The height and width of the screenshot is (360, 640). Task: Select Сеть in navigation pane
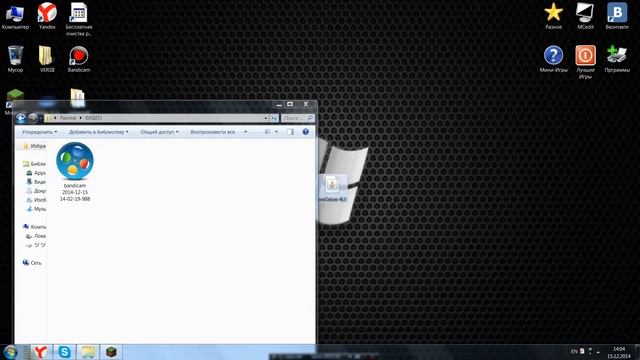(32, 263)
